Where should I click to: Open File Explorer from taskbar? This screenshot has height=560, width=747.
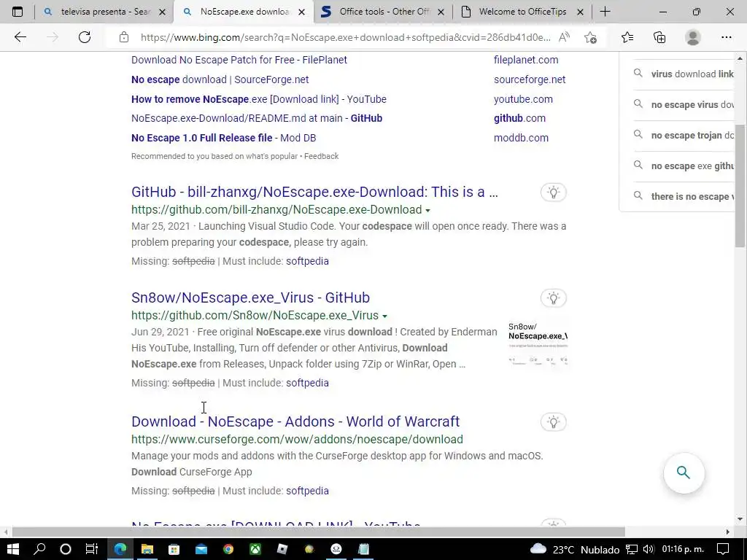click(147, 549)
